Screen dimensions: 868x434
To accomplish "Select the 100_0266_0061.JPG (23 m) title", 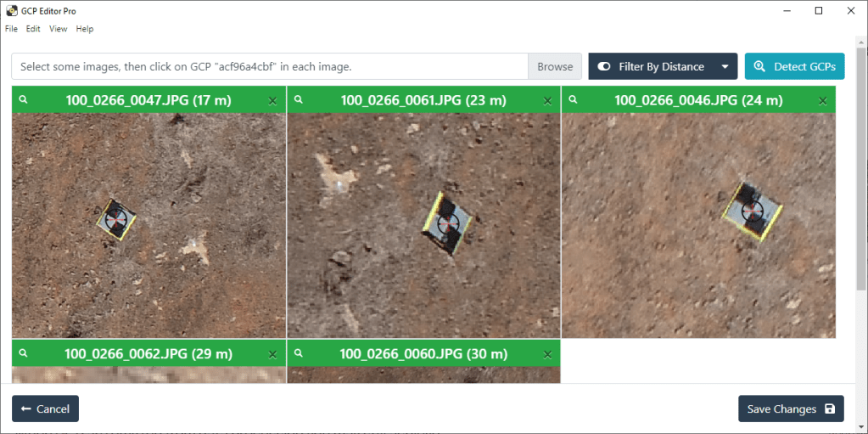I will (x=423, y=100).
